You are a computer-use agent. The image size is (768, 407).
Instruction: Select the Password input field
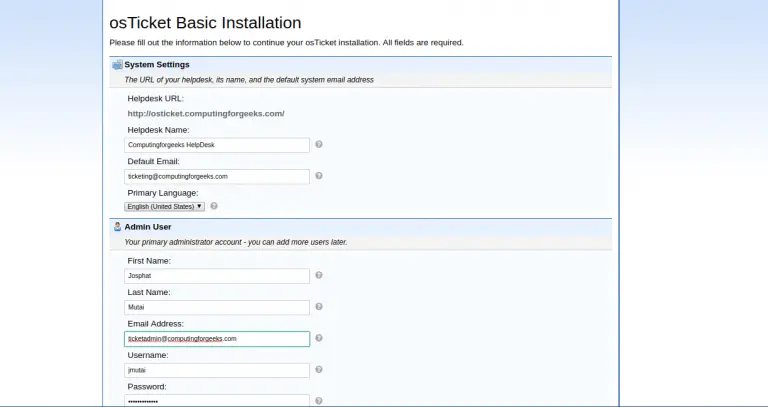pos(216,401)
